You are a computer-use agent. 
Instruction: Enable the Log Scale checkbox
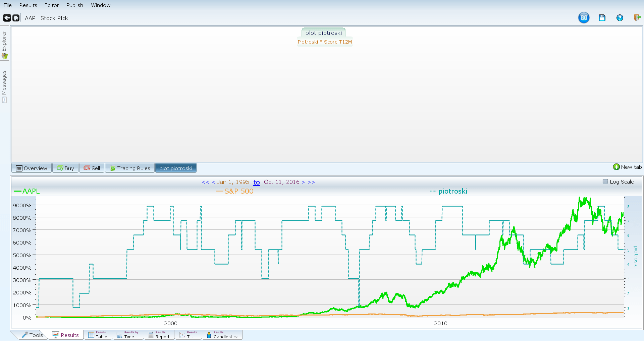coord(605,182)
